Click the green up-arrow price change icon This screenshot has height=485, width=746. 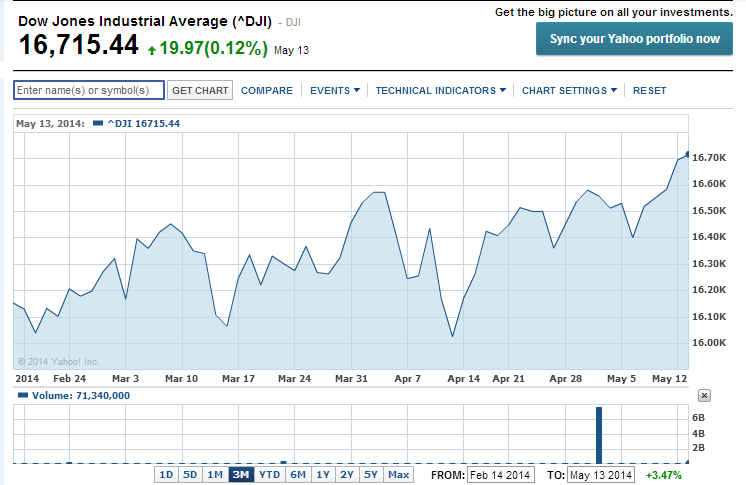click(x=152, y=50)
